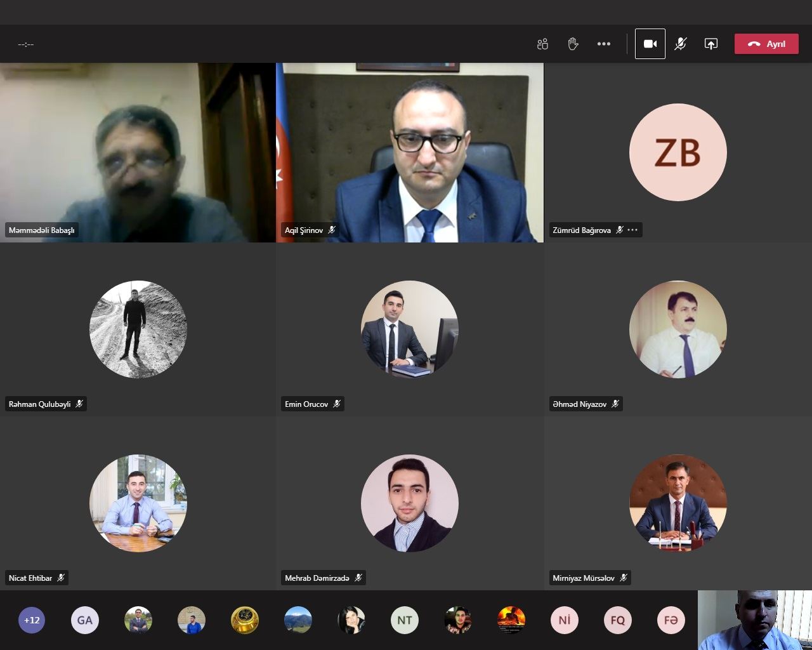Image resolution: width=812 pixels, height=650 pixels.
Task: Open the self-view video preview
Action: [755, 620]
